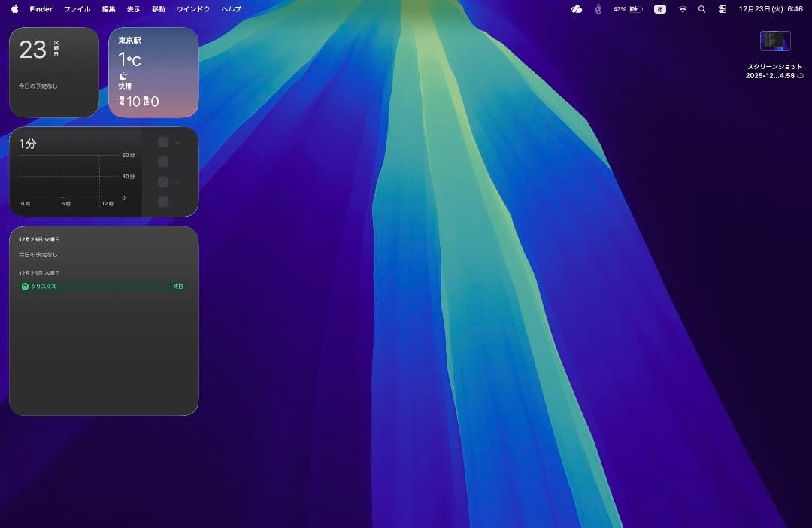
Task: Open Control Center from menu bar
Action: (723, 9)
